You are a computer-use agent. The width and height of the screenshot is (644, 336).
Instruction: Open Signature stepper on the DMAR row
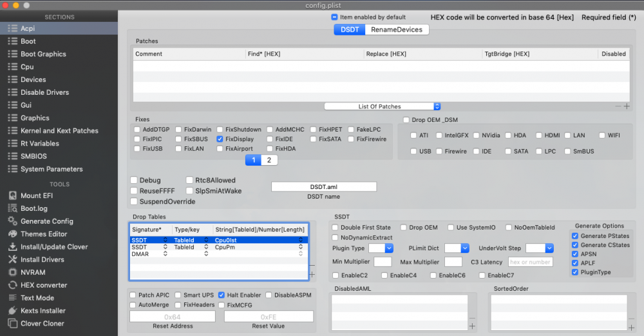tap(165, 254)
